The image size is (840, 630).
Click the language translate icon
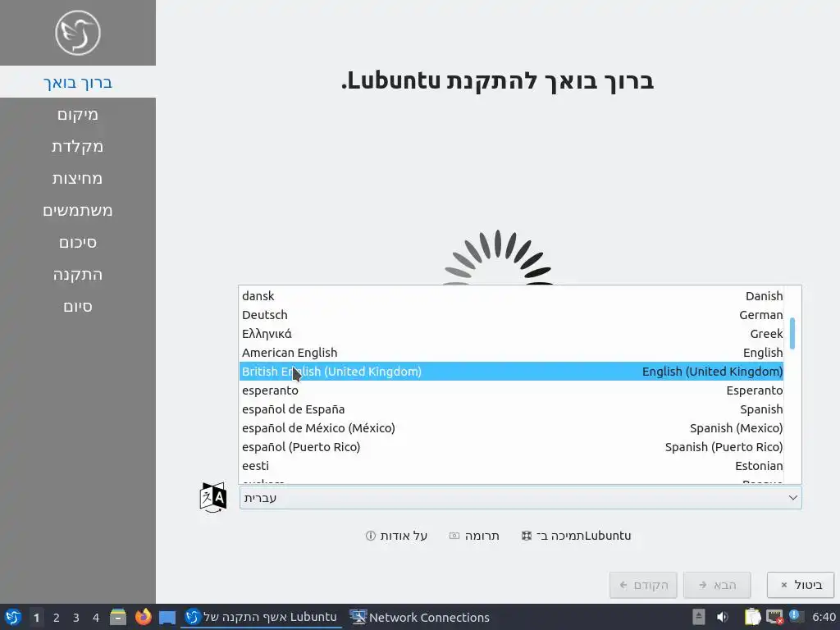coord(212,498)
